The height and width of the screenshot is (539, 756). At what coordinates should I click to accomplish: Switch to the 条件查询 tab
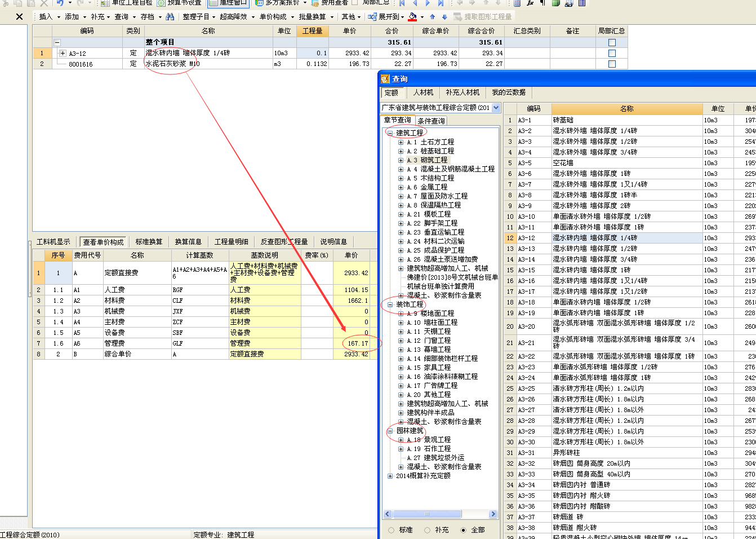tap(431, 121)
